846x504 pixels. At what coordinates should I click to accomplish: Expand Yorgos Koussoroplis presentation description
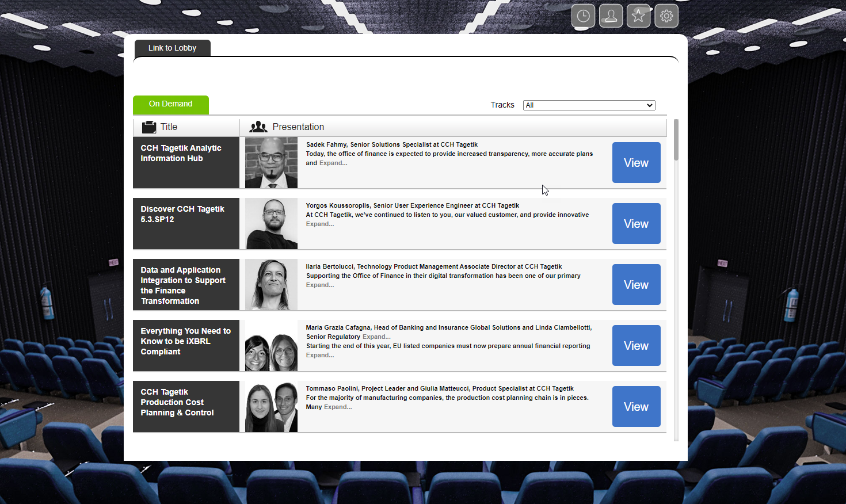click(x=319, y=224)
